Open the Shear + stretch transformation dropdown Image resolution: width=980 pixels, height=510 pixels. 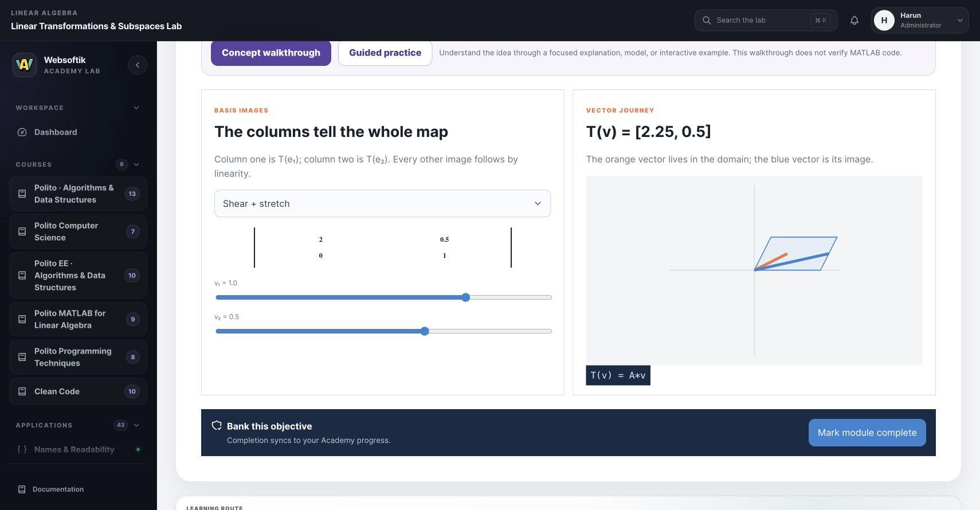click(382, 203)
